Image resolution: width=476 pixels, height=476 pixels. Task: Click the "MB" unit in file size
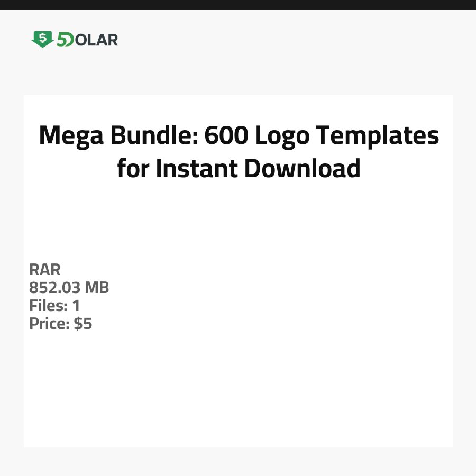pyautogui.click(x=97, y=288)
